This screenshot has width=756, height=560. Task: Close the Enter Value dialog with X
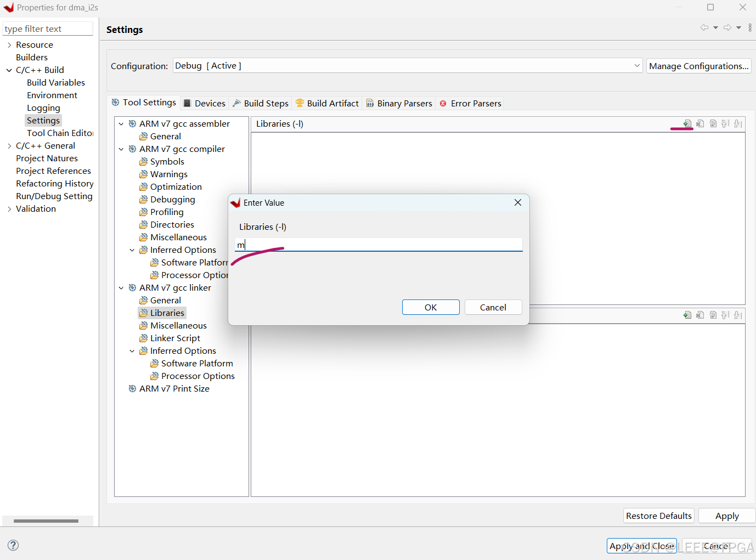(x=517, y=202)
